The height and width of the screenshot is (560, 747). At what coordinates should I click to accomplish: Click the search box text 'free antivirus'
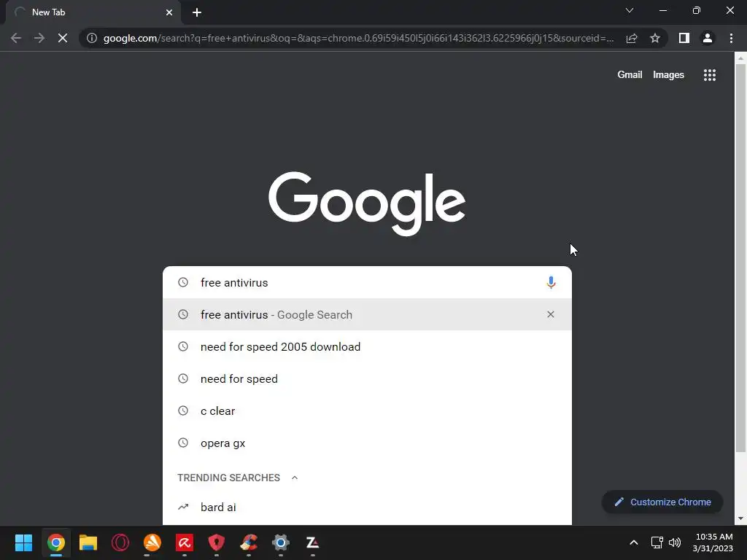234,282
